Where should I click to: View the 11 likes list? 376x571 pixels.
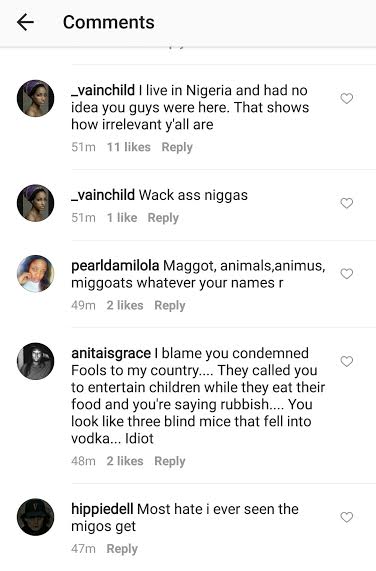128,147
